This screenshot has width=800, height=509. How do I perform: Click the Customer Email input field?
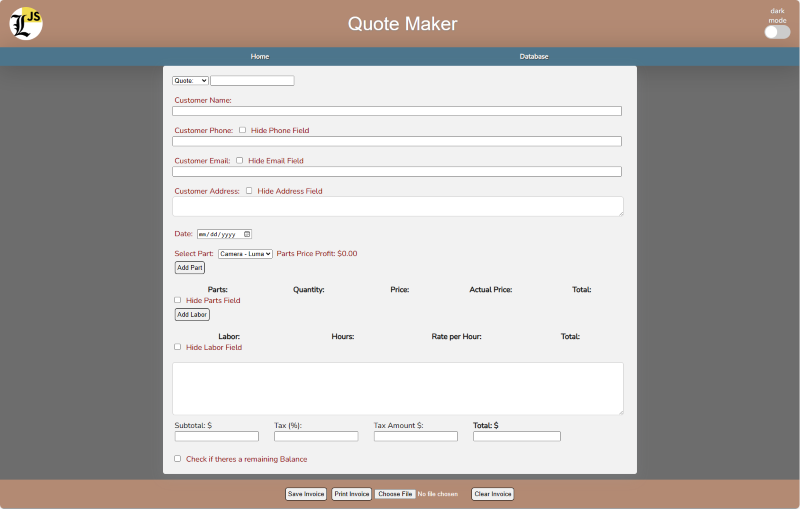tap(397, 171)
